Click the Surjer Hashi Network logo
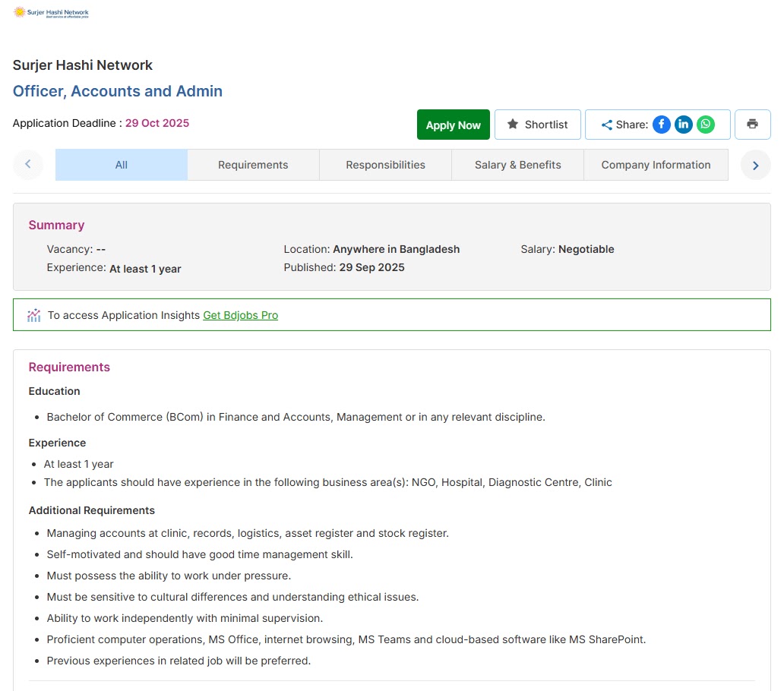784x691 pixels. click(x=51, y=12)
